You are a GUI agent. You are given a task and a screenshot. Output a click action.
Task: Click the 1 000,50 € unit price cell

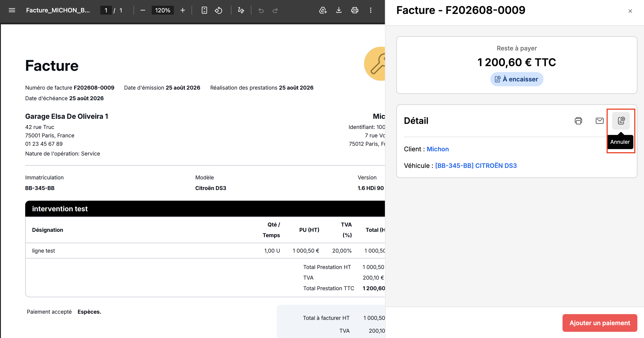(x=306, y=251)
